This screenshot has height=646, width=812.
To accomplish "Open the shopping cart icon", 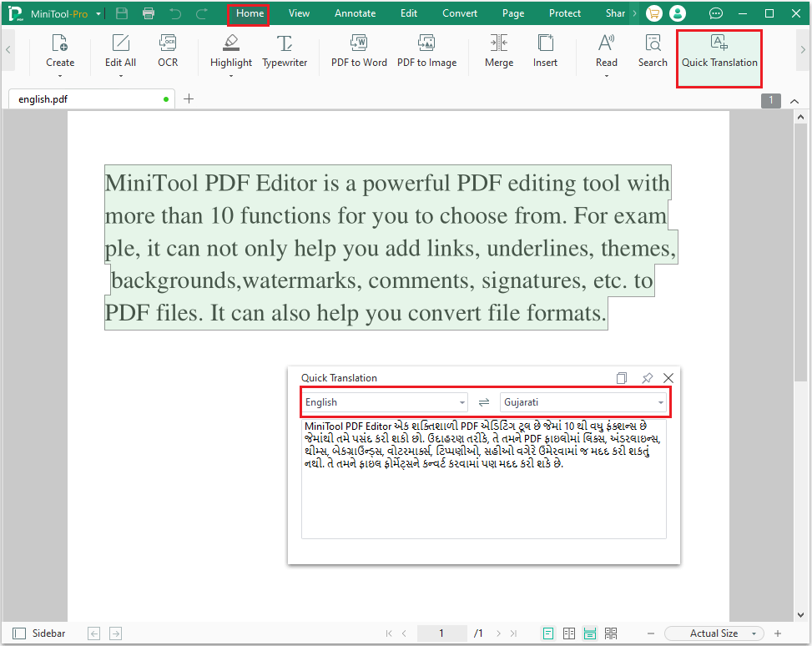I will coord(654,13).
